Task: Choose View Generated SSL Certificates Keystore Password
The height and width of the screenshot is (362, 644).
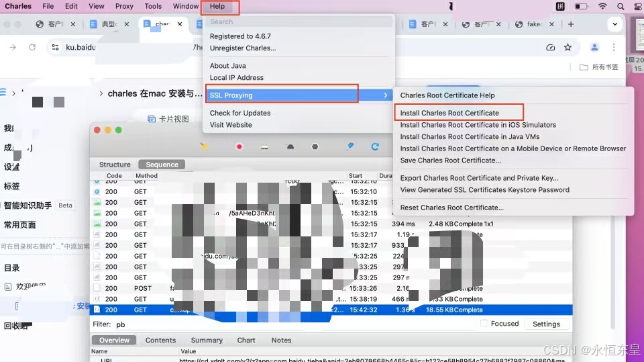Action: [x=484, y=190]
